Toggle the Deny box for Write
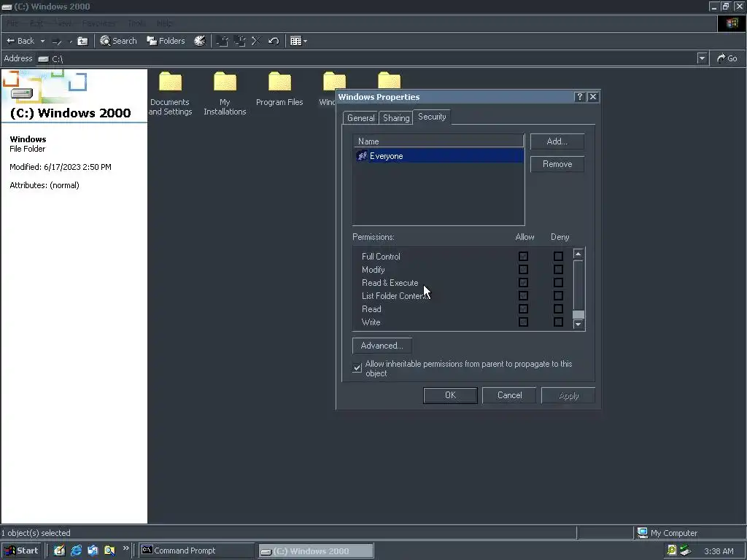 [x=558, y=322]
